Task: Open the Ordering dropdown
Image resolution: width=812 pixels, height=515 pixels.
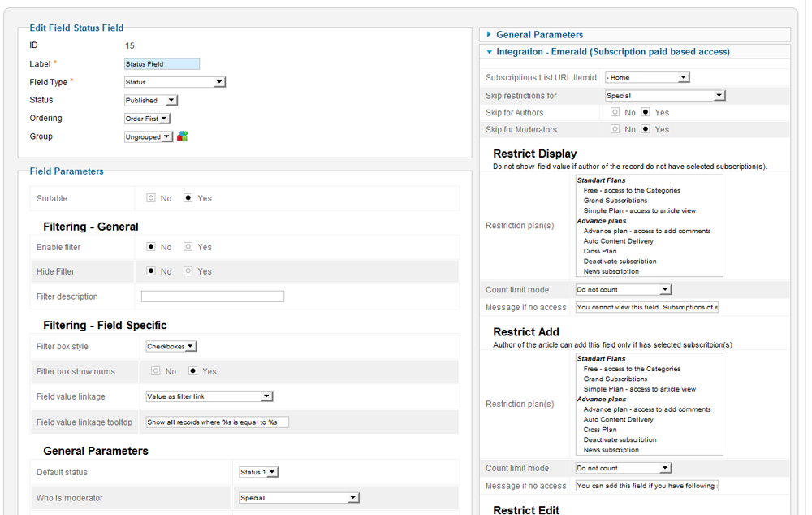Action: 147,119
